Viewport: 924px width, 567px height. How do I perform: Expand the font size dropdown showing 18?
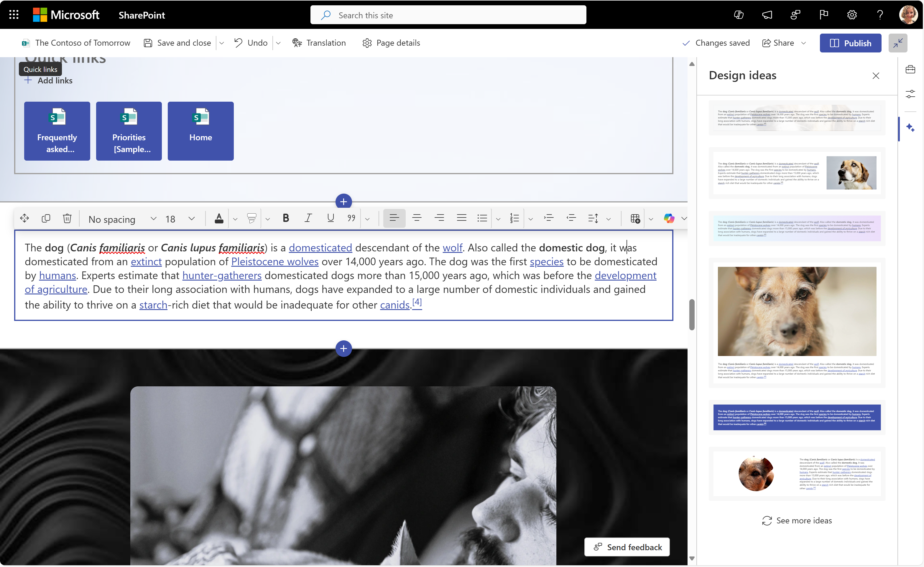coord(192,218)
